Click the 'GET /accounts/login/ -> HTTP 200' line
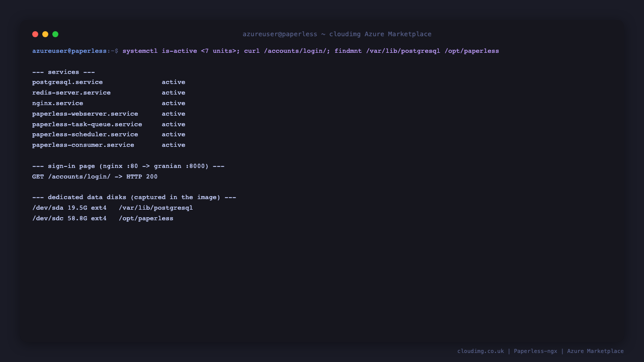Screen dimensions: 644x362 [x=95, y=176]
